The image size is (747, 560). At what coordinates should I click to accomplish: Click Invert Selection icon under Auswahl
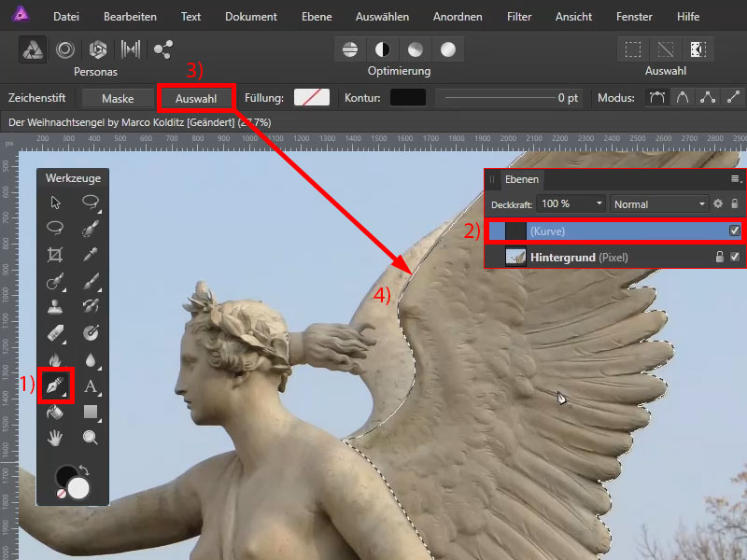[698, 49]
